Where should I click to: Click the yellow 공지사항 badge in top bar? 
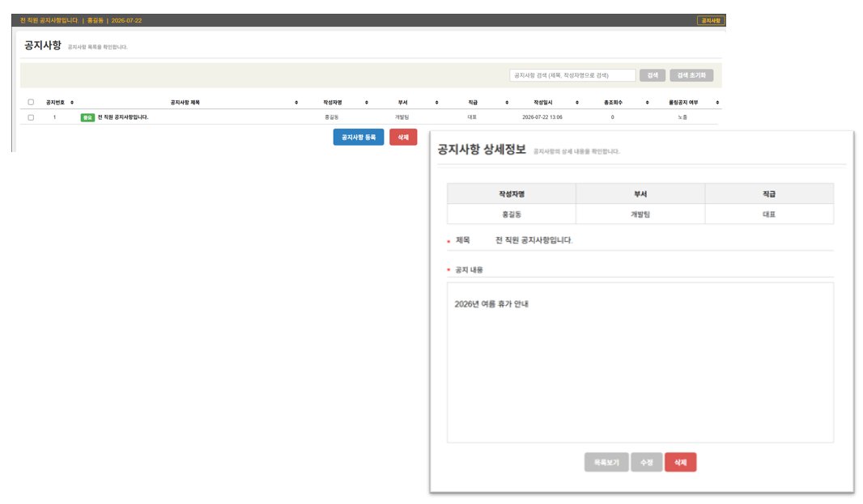click(711, 20)
